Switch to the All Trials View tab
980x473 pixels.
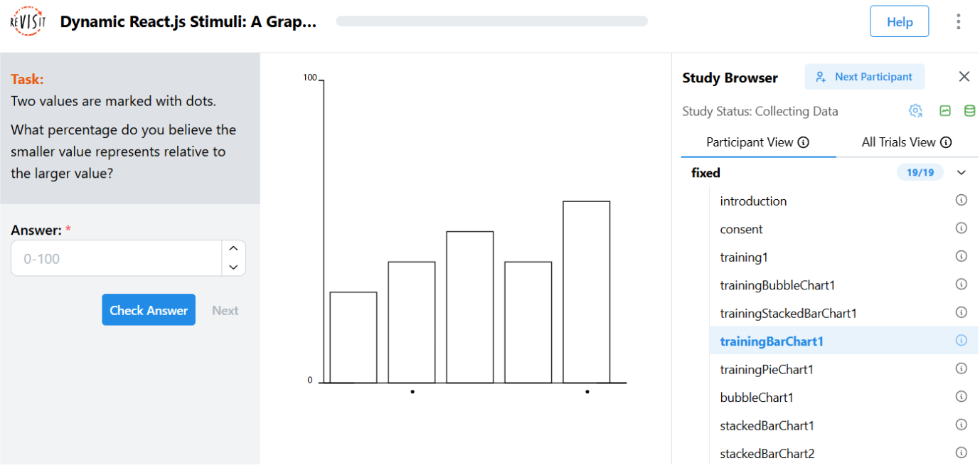coord(898,142)
